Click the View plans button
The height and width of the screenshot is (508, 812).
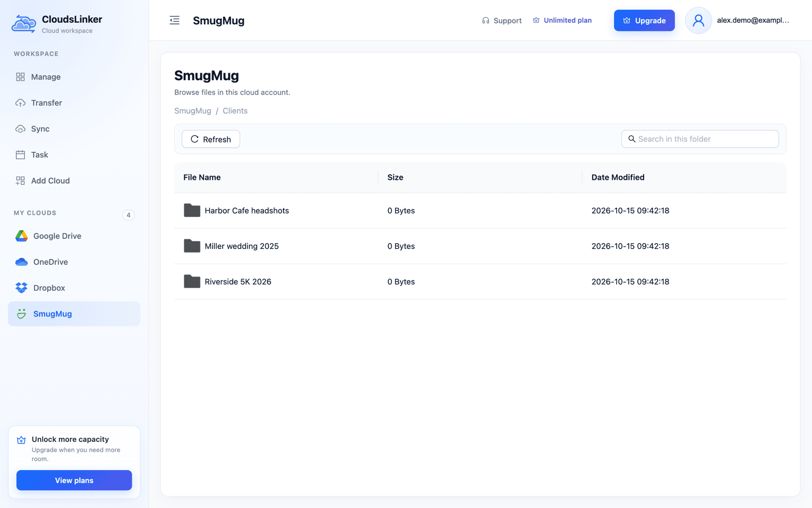(74, 480)
